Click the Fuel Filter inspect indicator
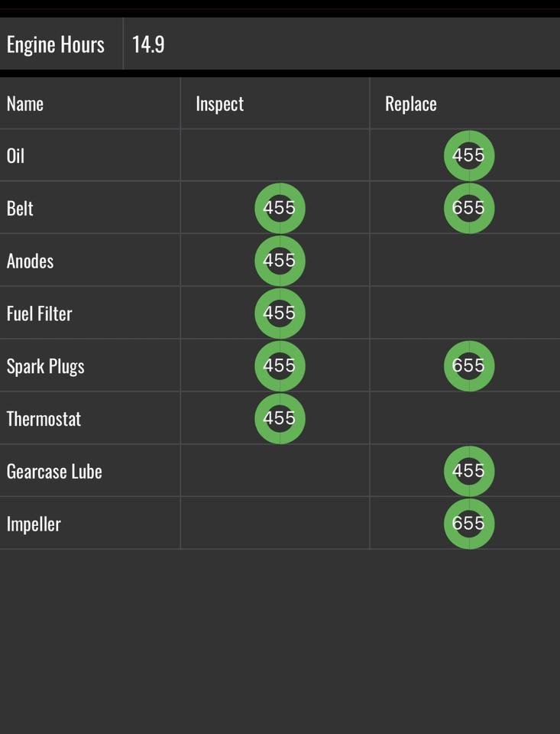The height and width of the screenshot is (734, 560). tap(280, 313)
